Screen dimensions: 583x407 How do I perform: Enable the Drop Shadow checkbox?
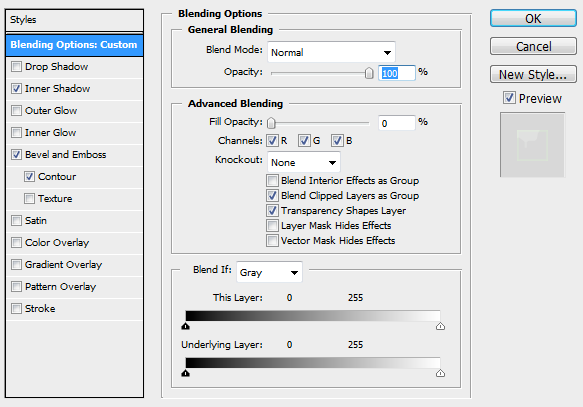pos(16,67)
